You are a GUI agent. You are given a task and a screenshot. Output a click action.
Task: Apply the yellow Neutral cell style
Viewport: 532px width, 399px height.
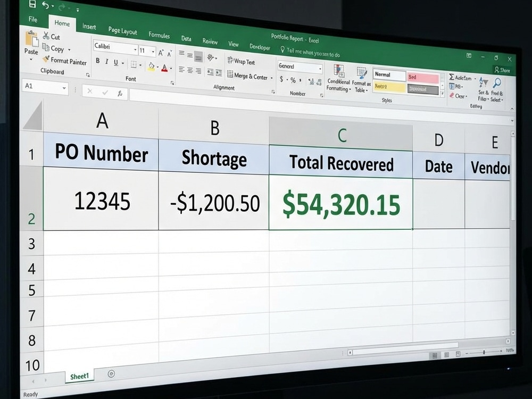(x=389, y=87)
